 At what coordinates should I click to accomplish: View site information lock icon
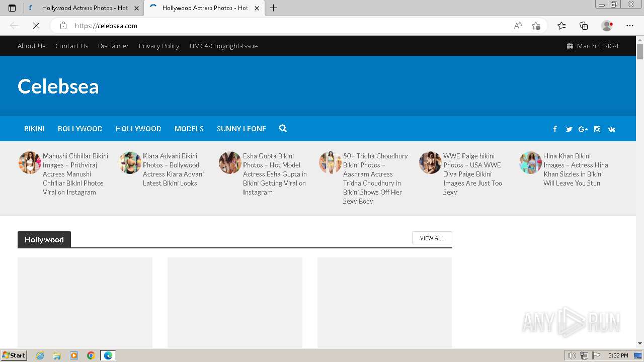tap(63, 26)
